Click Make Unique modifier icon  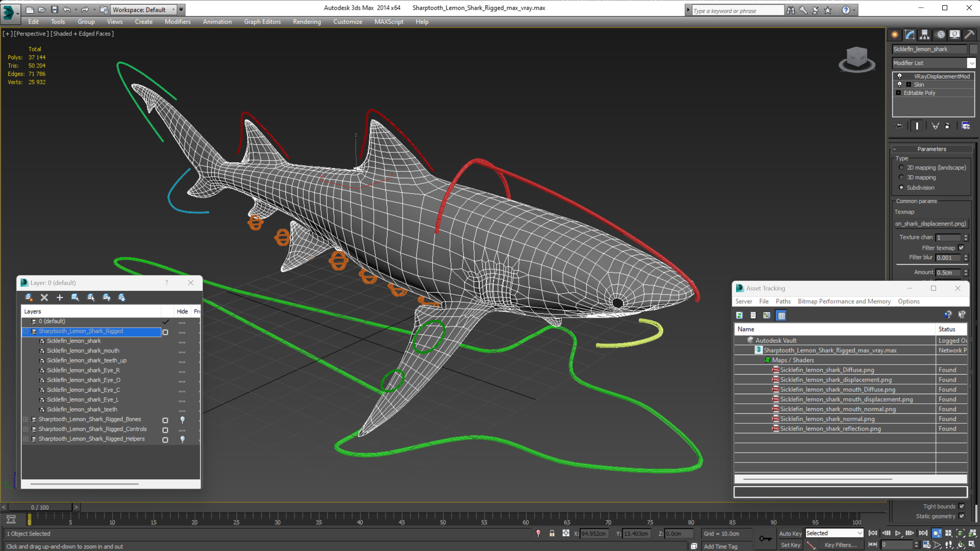(935, 126)
